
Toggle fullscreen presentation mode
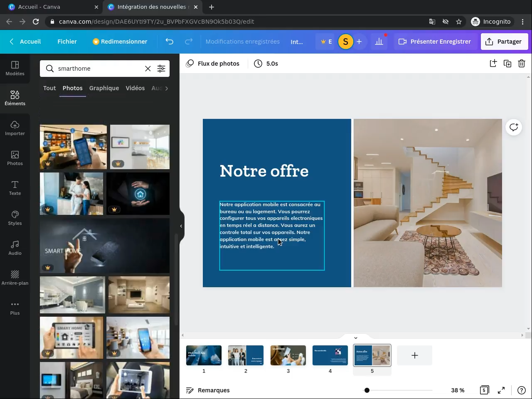(x=501, y=390)
